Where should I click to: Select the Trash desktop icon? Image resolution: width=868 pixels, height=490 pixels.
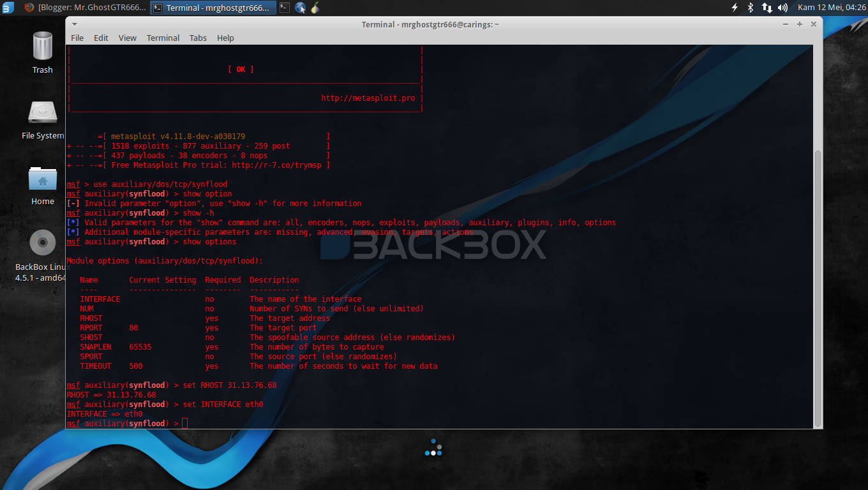[43, 52]
